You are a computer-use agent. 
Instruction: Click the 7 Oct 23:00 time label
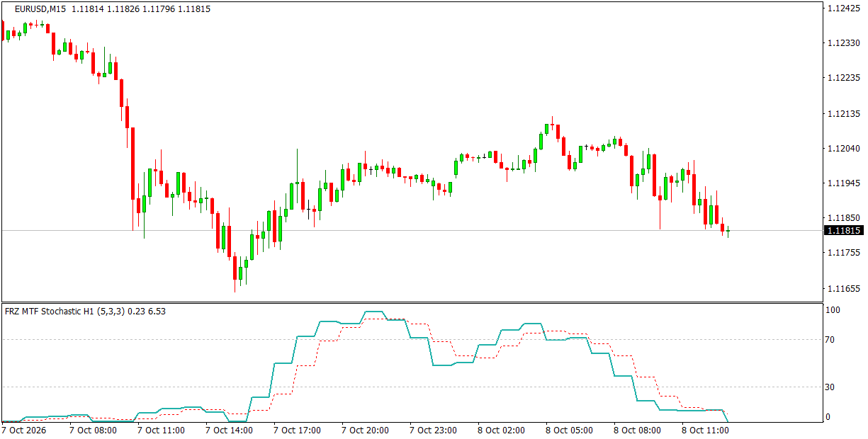pos(433,430)
